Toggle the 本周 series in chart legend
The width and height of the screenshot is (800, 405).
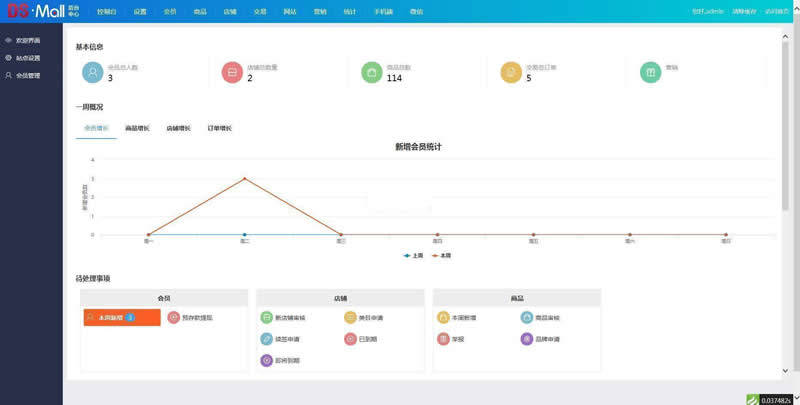[441, 256]
